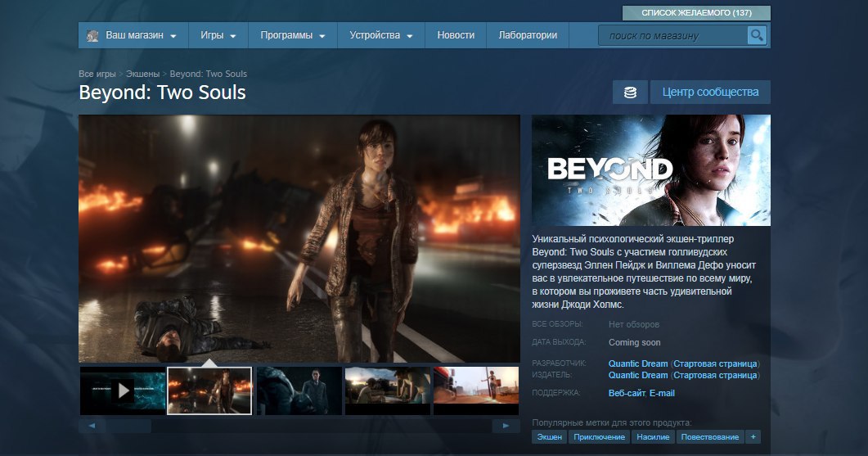Open Центр сообщества button
The image size is (868, 456).
pyautogui.click(x=710, y=92)
